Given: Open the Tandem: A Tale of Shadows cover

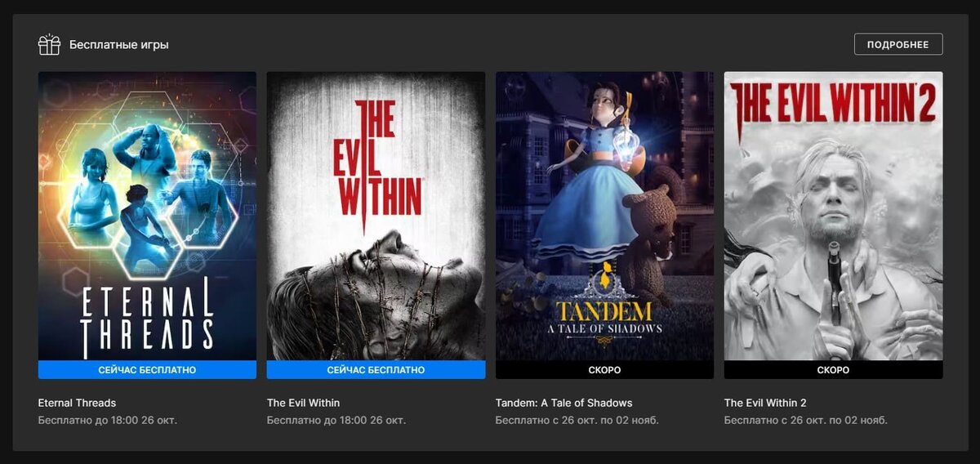Looking at the screenshot, I should (x=604, y=216).
